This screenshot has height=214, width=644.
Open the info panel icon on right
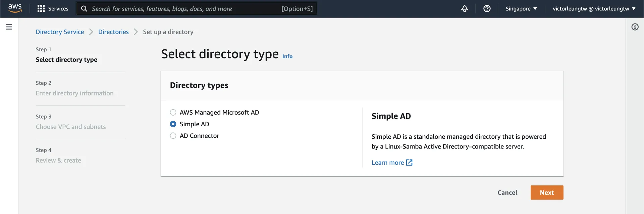[635, 27]
